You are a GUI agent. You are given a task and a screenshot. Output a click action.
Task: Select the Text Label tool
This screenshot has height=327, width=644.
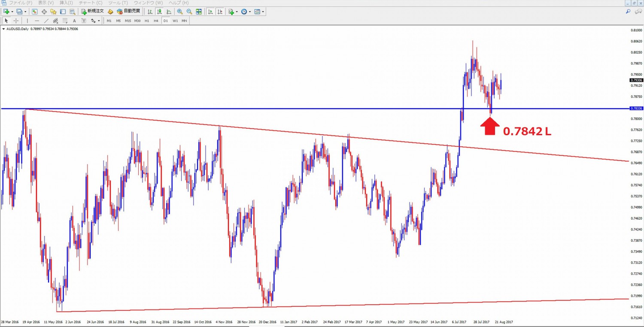[84, 21]
